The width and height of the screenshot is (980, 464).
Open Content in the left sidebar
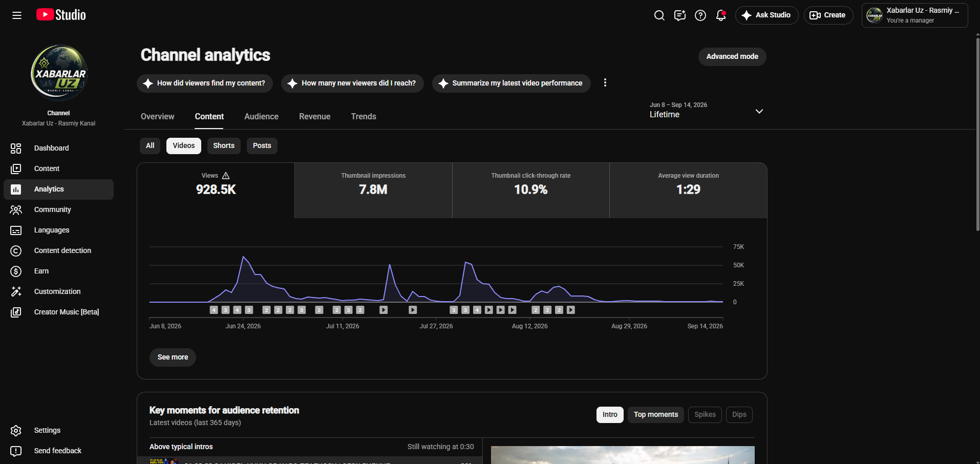pos(58,168)
